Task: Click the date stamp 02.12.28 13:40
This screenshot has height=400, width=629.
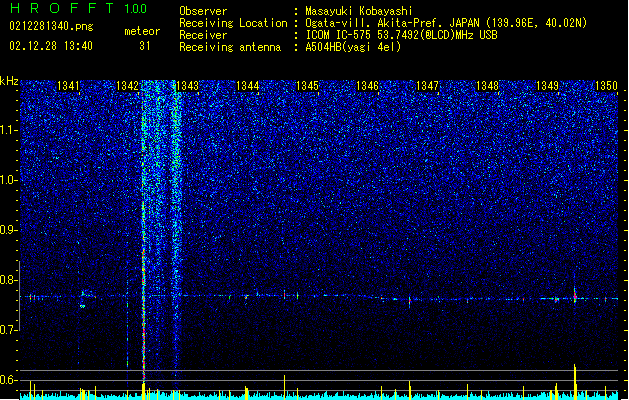Action: pyautogui.click(x=51, y=46)
